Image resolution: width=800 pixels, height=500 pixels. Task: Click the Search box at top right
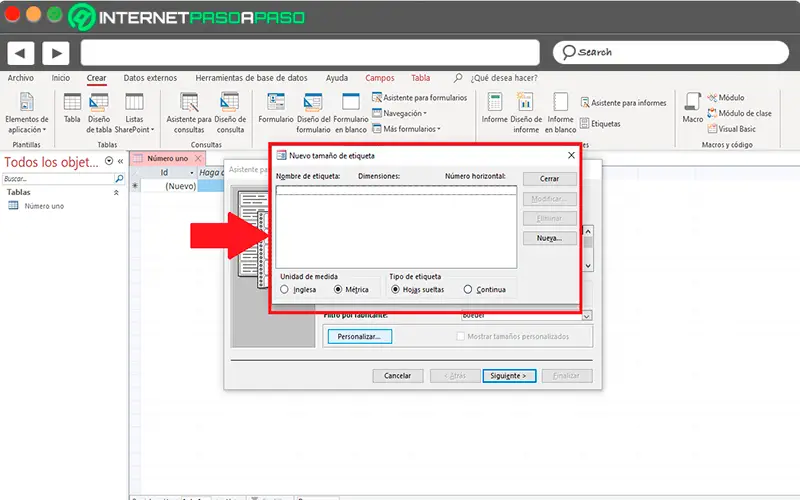(671, 52)
